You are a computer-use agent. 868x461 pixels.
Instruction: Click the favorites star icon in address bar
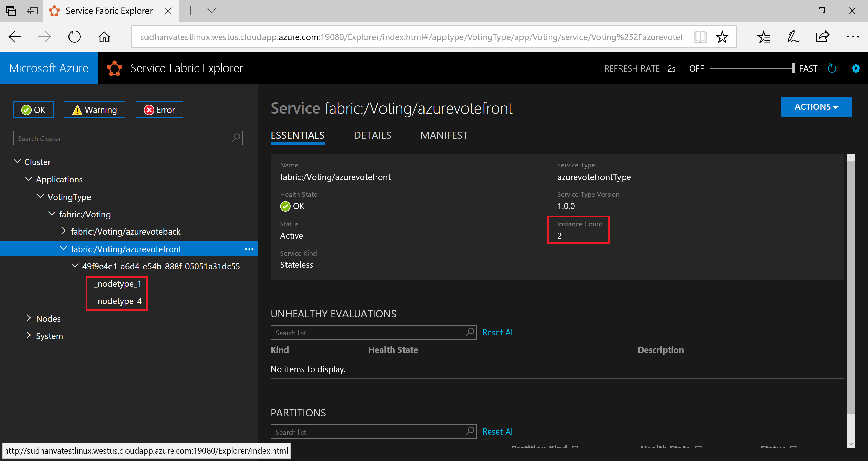tap(722, 36)
